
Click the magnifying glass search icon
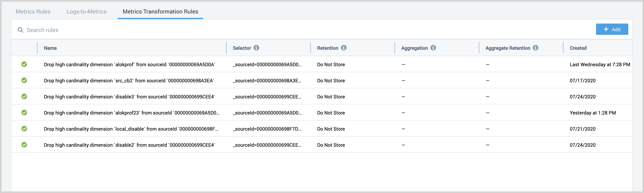(x=21, y=30)
